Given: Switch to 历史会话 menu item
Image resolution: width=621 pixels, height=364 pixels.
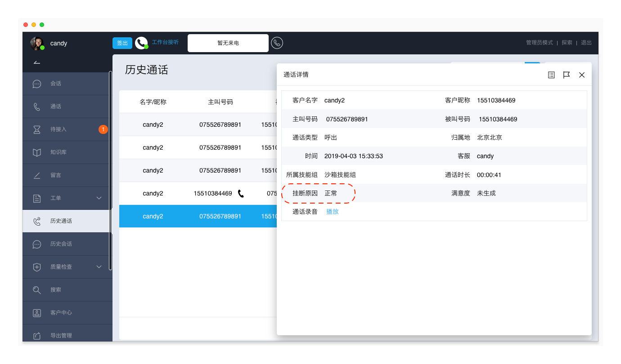Looking at the screenshot, I should (x=61, y=244).
